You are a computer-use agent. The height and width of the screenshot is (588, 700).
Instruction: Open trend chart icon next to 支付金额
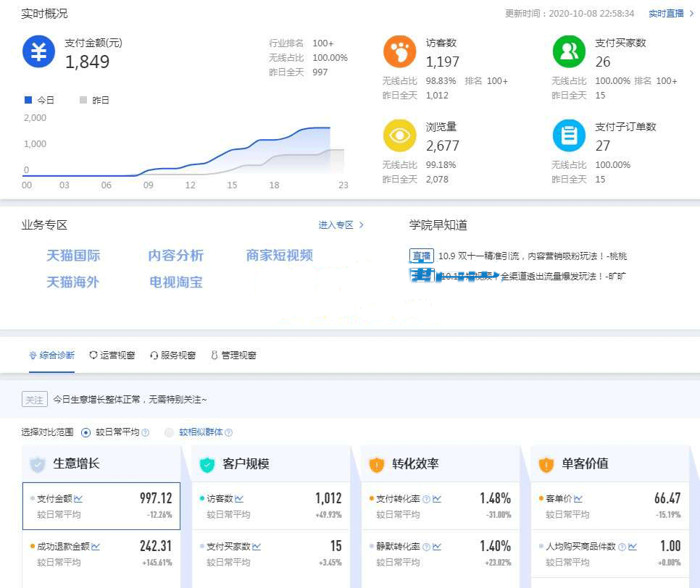(x=78, y=499)
